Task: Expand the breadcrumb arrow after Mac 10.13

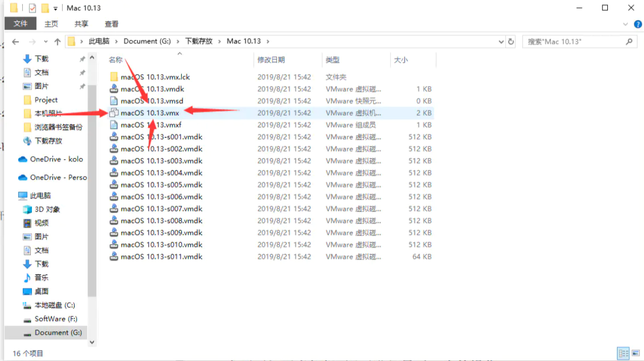Action: [268, 42]
